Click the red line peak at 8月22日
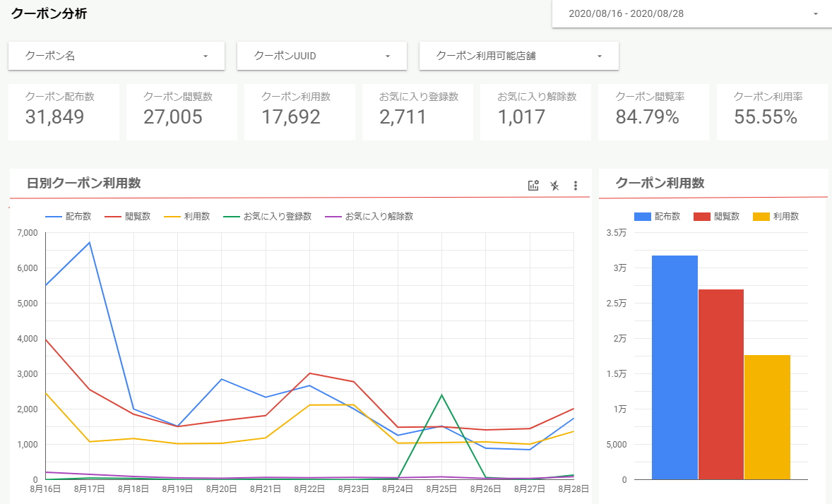The height and width of the screenshot is (504, 832). pyautogui.click(x=310, y=373)
